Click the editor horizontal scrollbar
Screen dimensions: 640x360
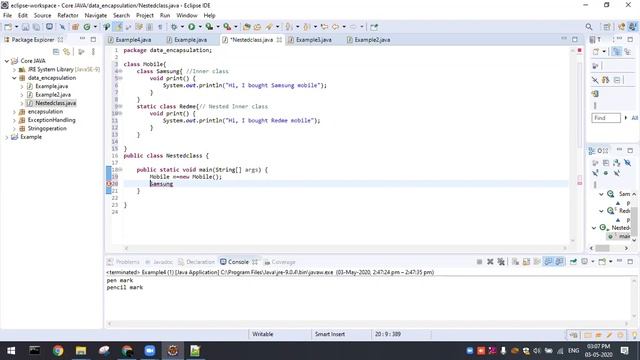(x=345, y=248)
